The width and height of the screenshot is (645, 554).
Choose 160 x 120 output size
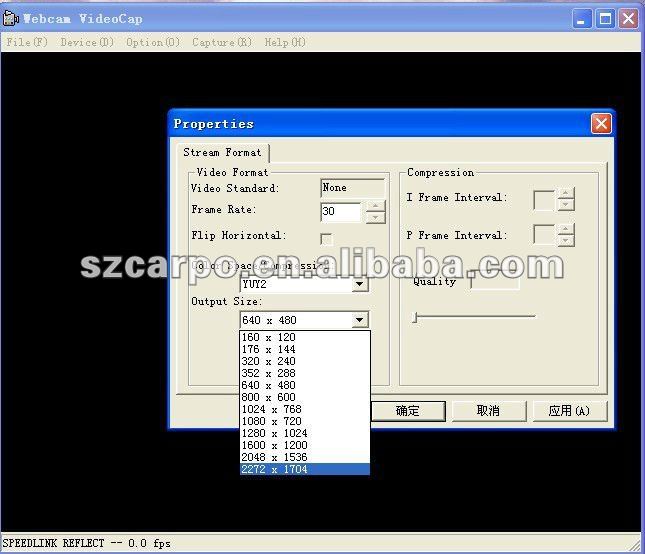(305, 337)
